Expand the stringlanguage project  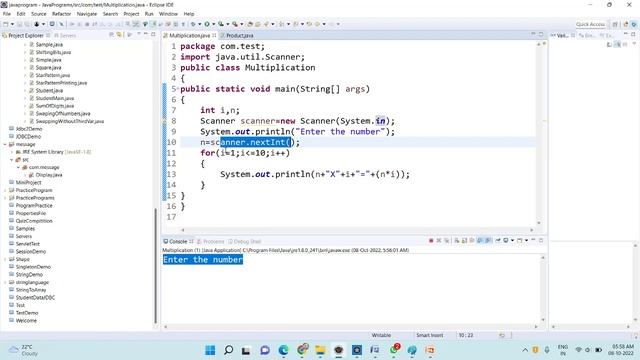(x=5, y=282)
